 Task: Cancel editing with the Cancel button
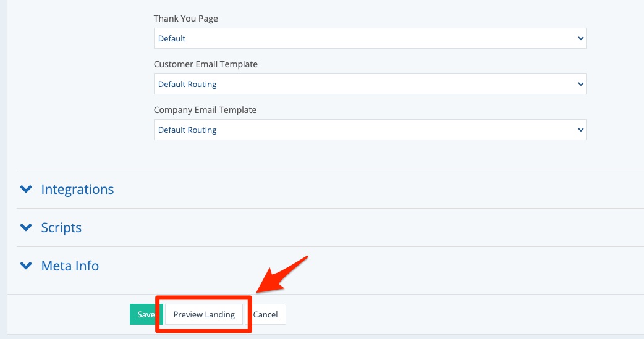[x=265, y=314]
